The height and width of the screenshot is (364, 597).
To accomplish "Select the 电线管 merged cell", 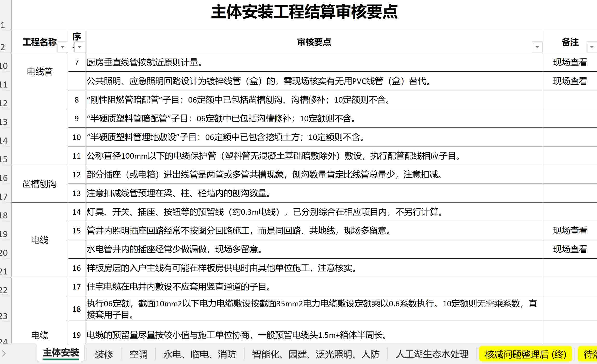I will (40, 109).
